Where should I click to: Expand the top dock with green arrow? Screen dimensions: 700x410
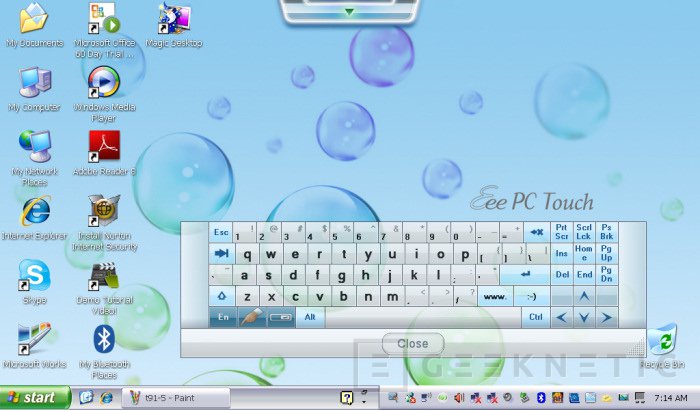[x=350, y=12]
